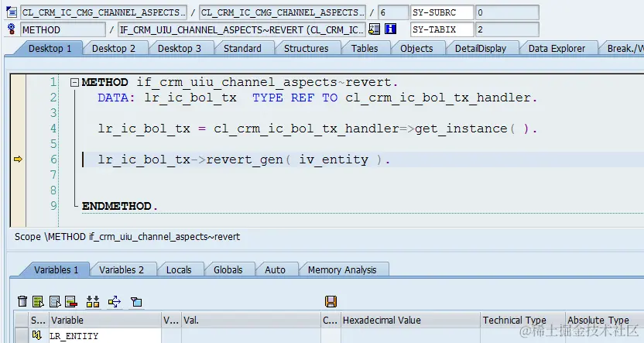Delete variables using the trash can icon
The image size is (644, 343).
22,301
